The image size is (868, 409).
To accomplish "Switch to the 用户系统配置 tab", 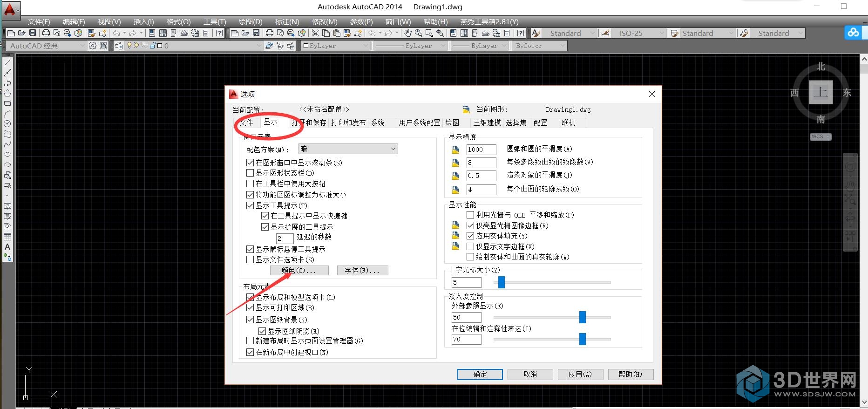I will point(419,123).
